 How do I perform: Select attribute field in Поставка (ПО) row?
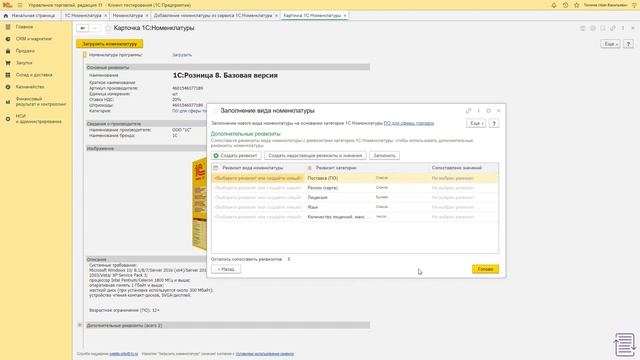[258, 178]
